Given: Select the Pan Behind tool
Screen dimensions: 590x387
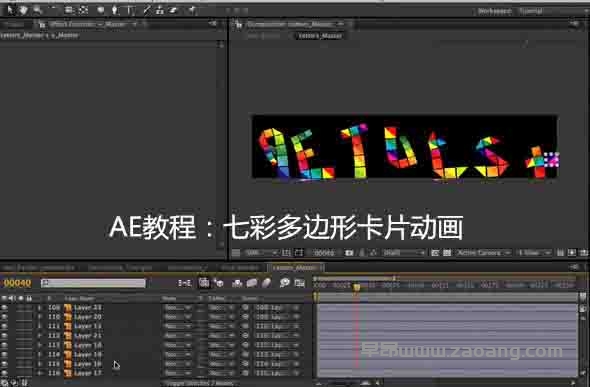Looking at the screenshot, I should 84,10.
